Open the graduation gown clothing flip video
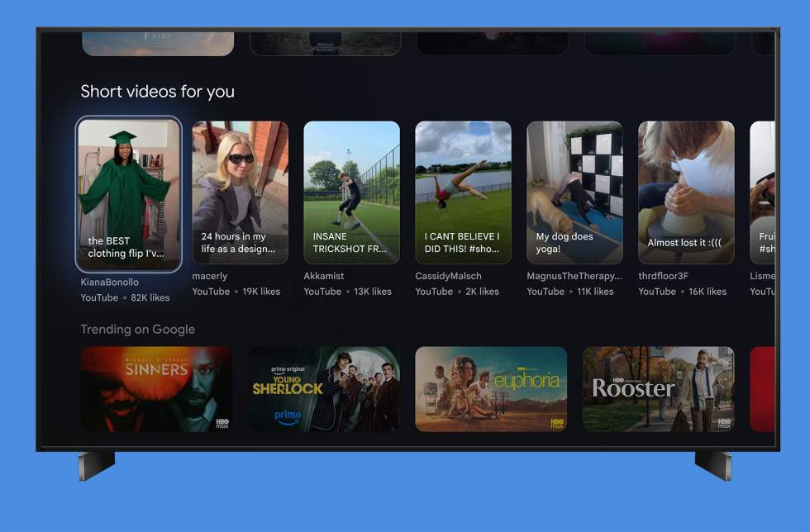The width and height of the screenshot is (810, 532). (x=129, y=194)
